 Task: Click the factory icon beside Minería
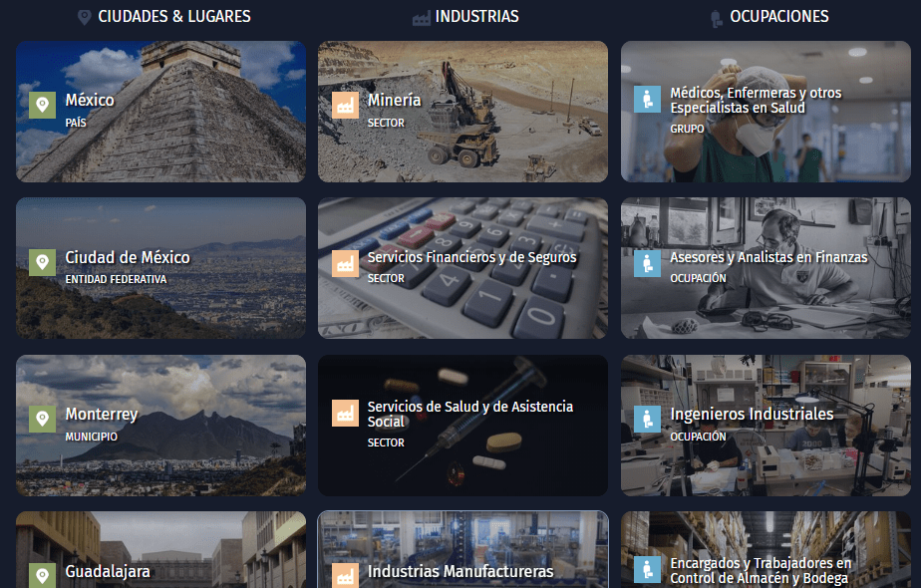click(345, 106)
